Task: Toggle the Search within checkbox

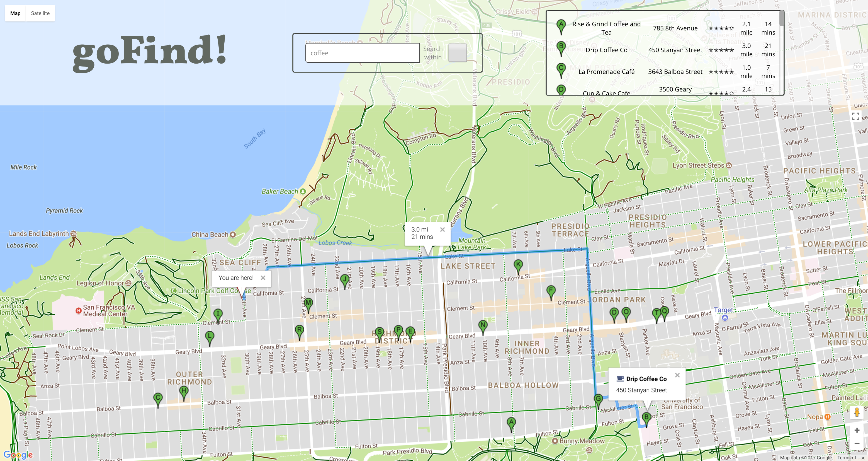Action: 457,53
